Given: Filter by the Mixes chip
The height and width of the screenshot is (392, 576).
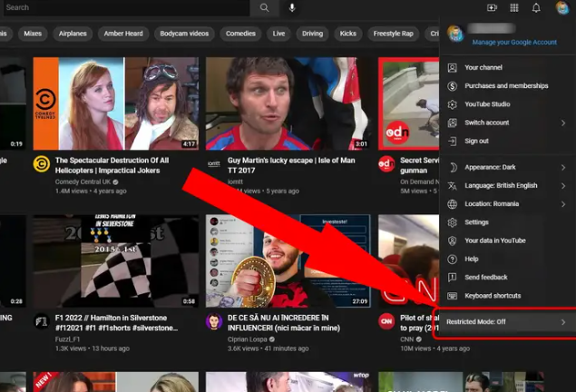Looking at the screenshot, I should click(x=33, y=34).
